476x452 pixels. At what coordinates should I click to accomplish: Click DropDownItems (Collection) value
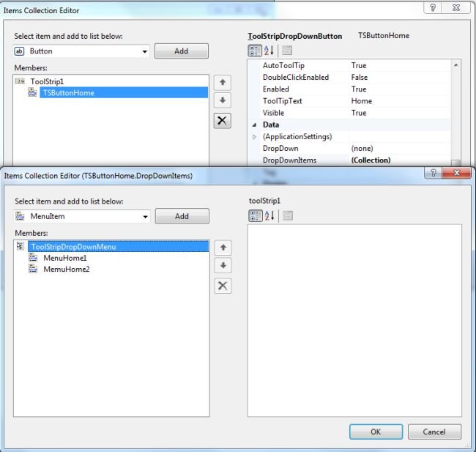[x=371, y=160]
